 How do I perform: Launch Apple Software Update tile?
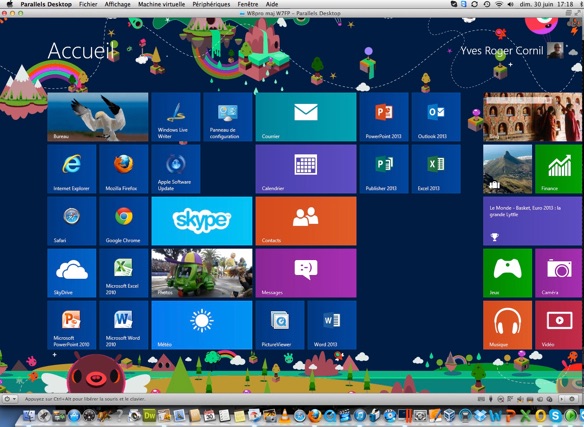(x=176, y=169)
